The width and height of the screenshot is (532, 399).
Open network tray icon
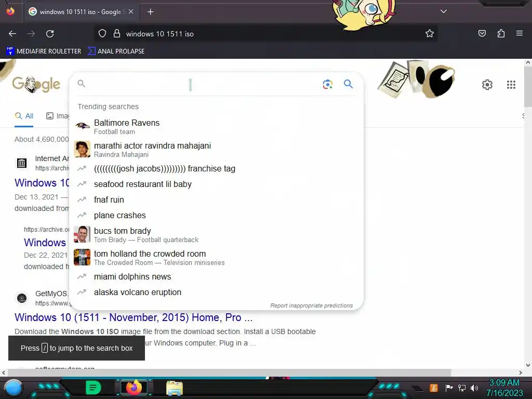462,388
